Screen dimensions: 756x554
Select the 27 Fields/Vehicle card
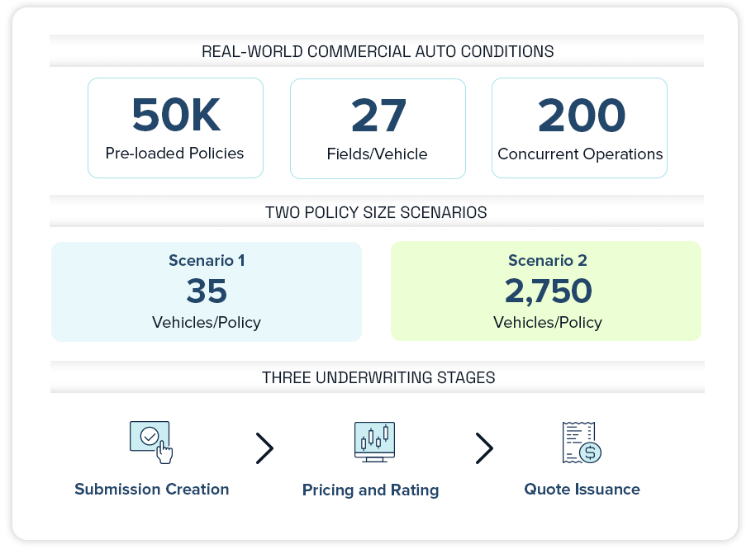[x=378, y=128]
